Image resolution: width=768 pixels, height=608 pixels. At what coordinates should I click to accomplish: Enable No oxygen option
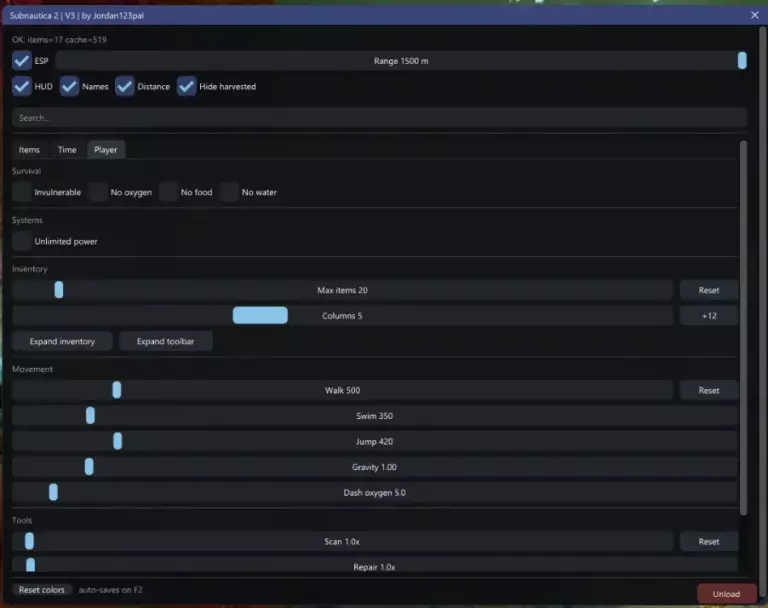pos(98,192)
